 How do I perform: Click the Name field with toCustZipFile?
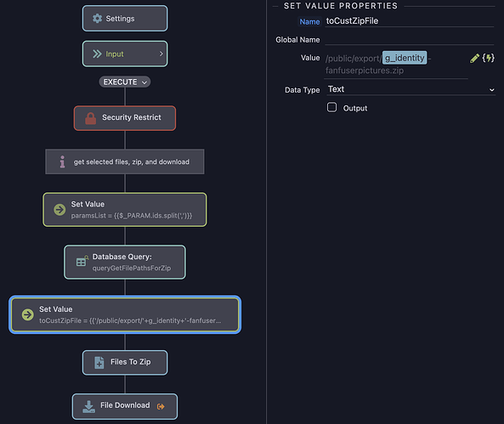click(x=410, y=21)
